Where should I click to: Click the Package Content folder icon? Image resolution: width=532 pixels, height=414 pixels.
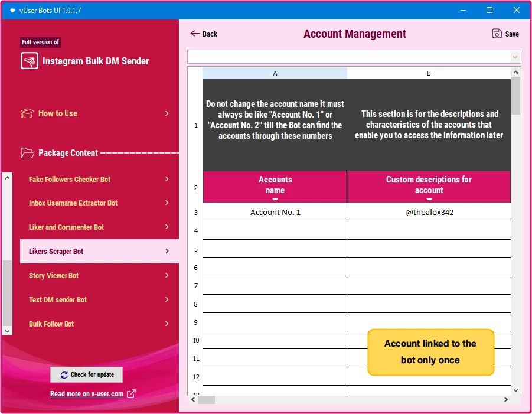[x=27, y=153]
